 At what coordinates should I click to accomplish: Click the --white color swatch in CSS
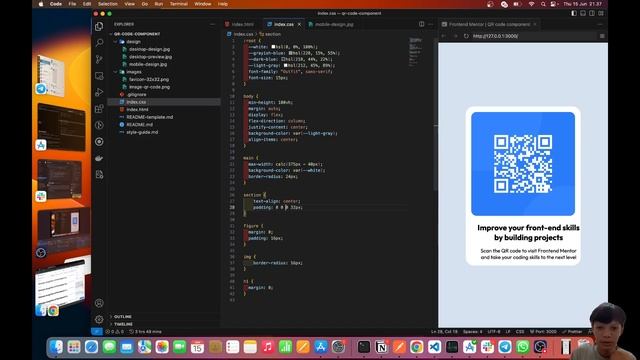pyautogui.click(x=273, y=47)
